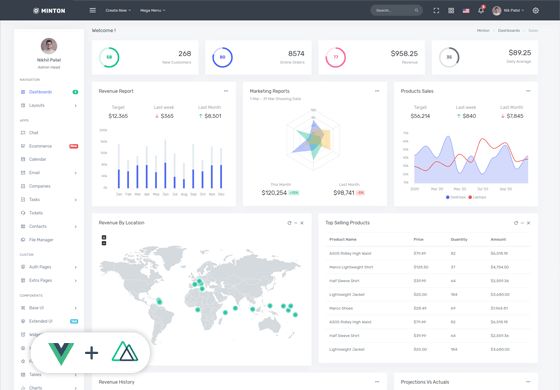Expand the Email sidebar item
The image size is (560, 390).
click(49, 173)
